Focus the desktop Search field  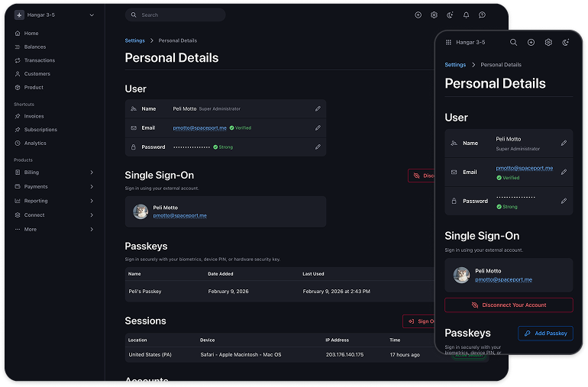tap(175, 15)
